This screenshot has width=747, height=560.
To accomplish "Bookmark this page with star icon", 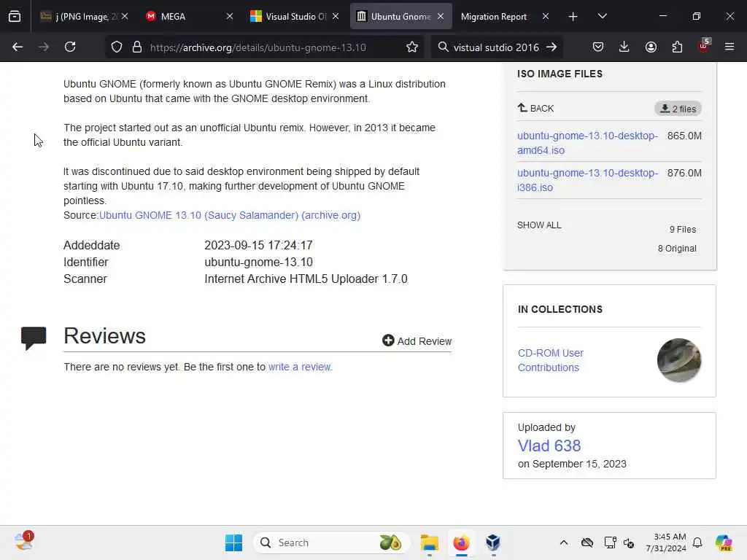I will [x=412, y=47].
